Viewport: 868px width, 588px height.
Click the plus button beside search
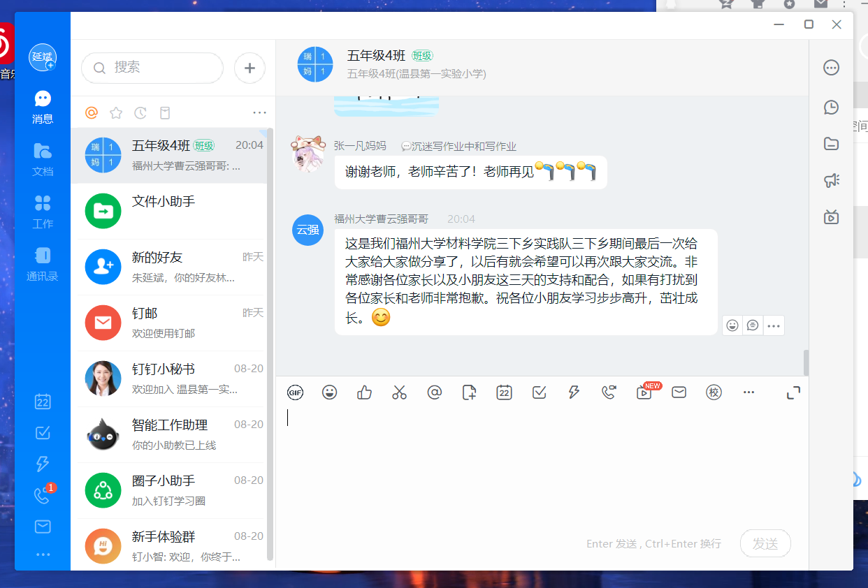tap(249, 68)
